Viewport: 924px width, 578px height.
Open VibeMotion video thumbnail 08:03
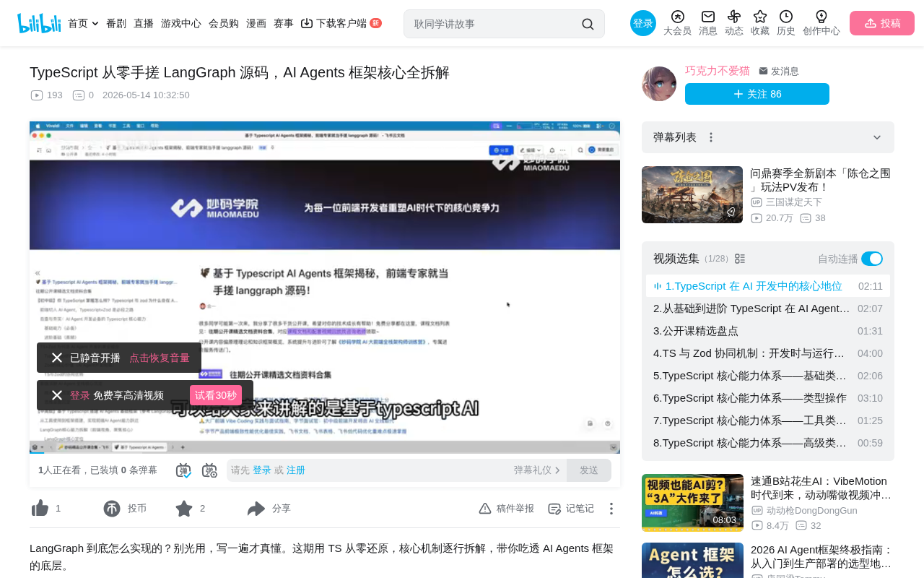[x=692, y=503]
